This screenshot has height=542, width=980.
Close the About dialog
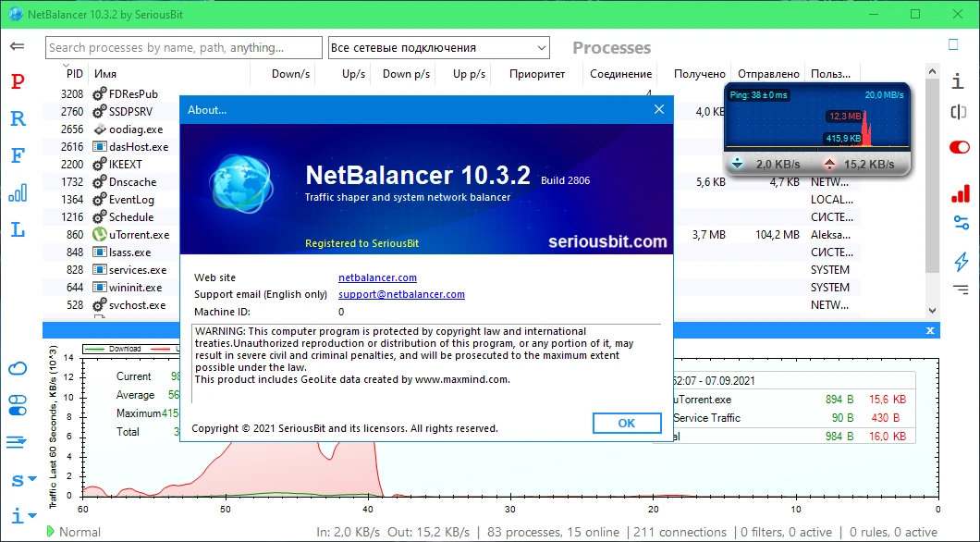pyautogui.click(x=659, y=109)
